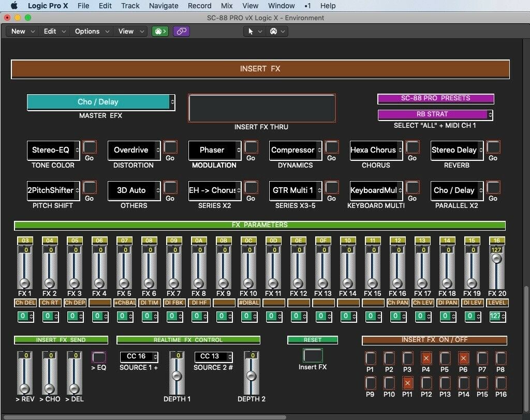Image resolution: width=530 pixels, height=420 pixels.
Task: Click the green MIDI port icon in the toolbar
Action: tap(159, 31)
